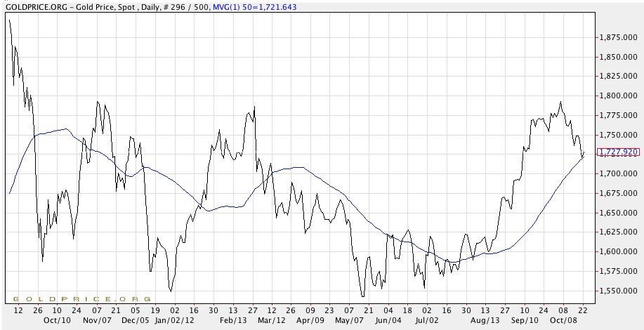Select the red-boxed current price 1,727.920
The height and width of the screenshot is (330, 644).
619,152
